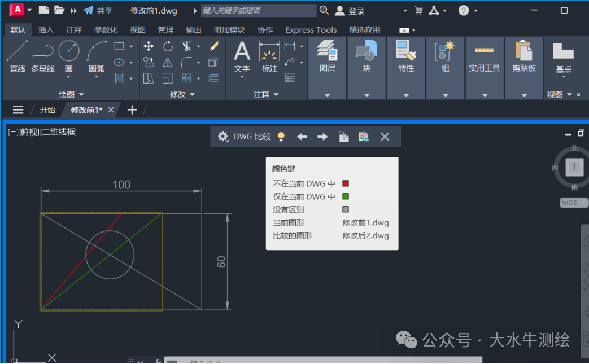Toggle the hatch tool flyout open
The width and height of the screenshot is (589, 364).
click(x=131, y=78)
